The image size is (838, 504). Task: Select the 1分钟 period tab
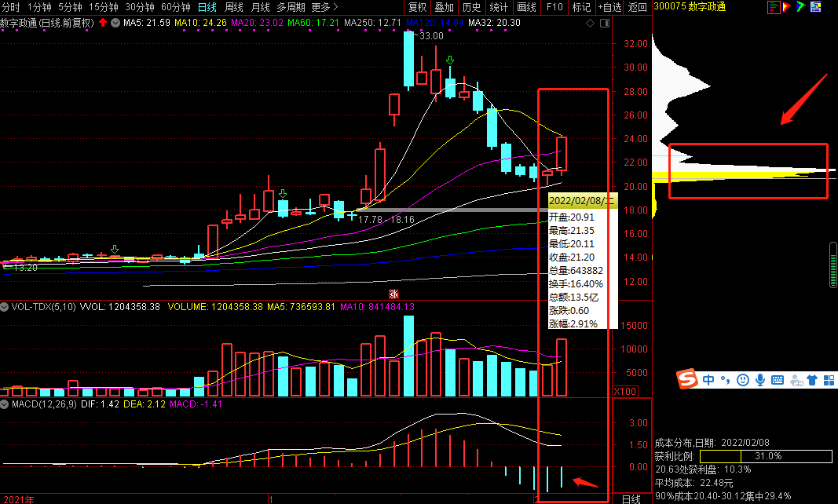39,7
